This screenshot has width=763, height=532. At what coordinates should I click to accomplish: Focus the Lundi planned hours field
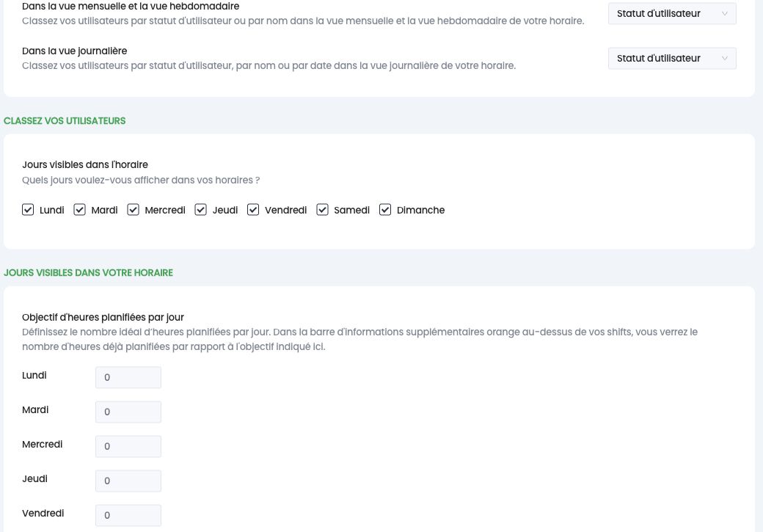(128, 377)
